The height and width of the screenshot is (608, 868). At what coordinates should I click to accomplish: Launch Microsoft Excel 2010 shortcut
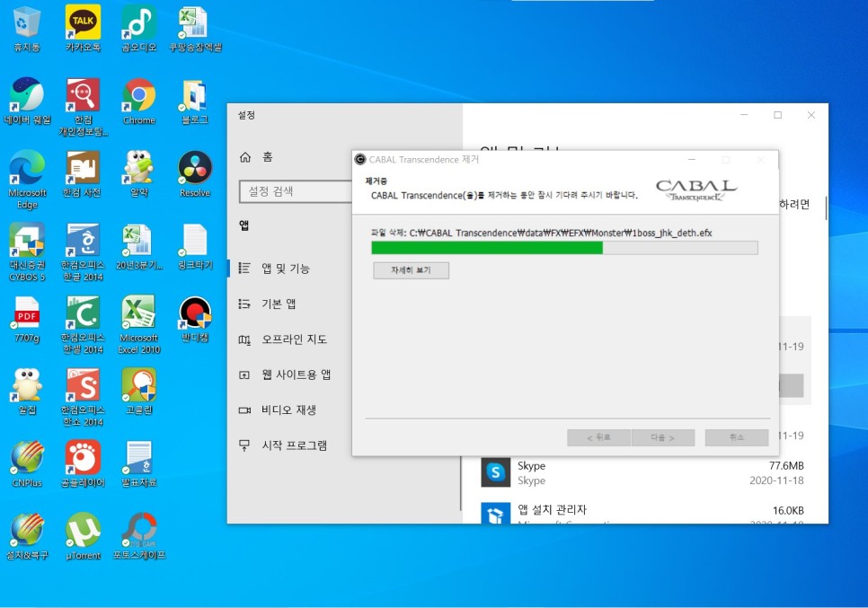tap(139, 325)
